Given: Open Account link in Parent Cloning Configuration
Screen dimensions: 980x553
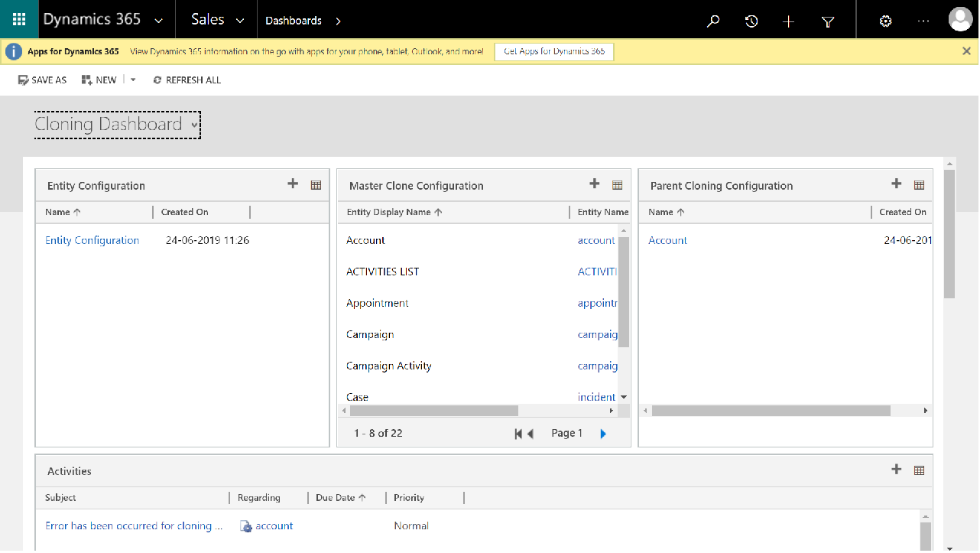Looking at the screenshot, I should coord(668,240).
